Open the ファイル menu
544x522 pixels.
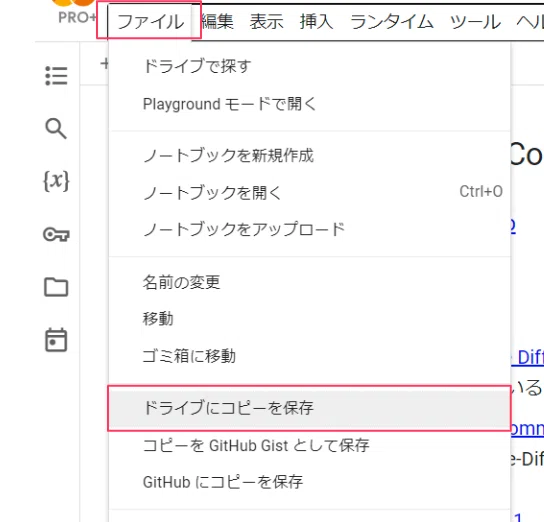point(150,22)
